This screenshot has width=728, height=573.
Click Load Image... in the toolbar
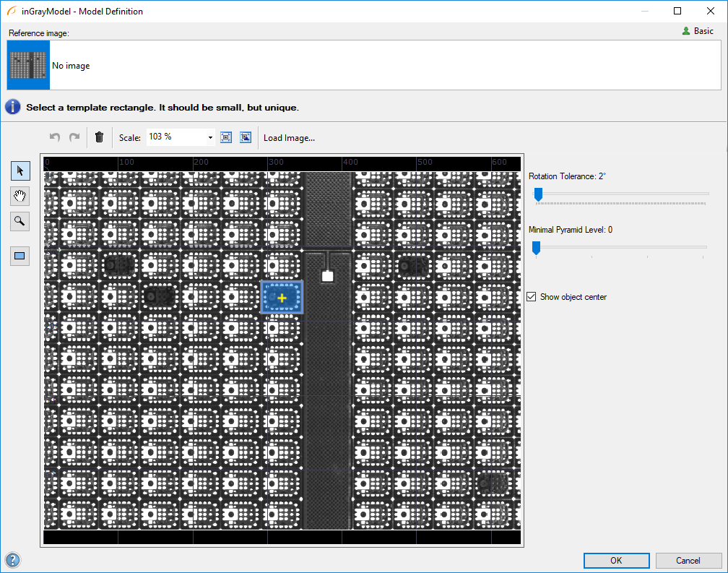(x=289, y=138)
